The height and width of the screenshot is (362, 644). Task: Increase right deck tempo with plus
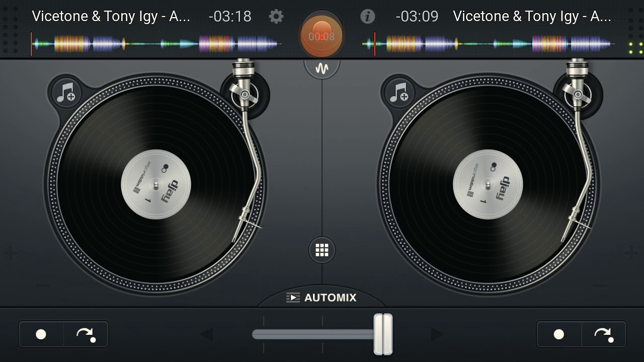click(630, 252)
